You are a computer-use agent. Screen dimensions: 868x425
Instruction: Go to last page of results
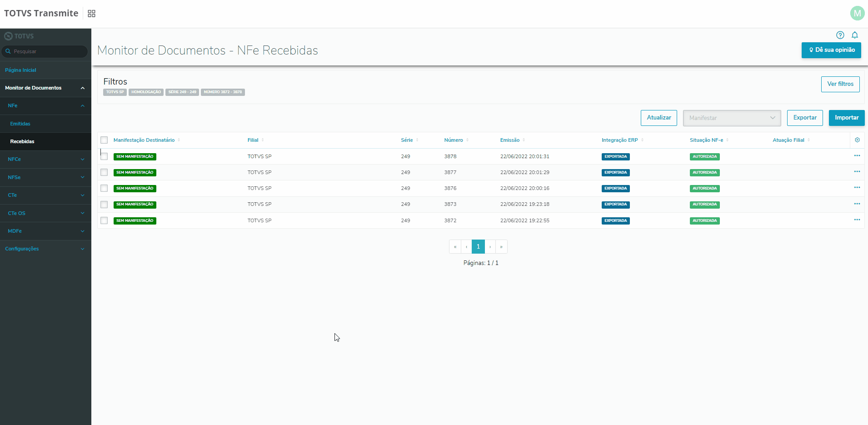[501, 247]
